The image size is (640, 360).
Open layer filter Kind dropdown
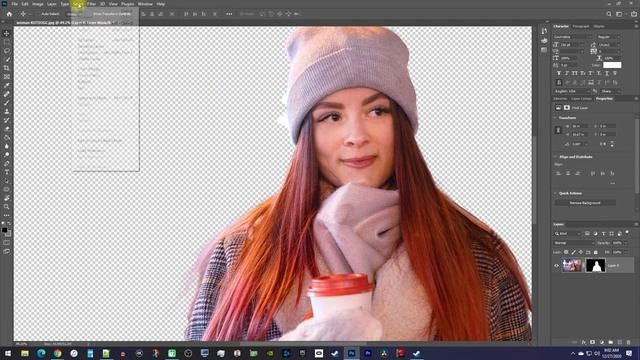[x=567, y=233]
